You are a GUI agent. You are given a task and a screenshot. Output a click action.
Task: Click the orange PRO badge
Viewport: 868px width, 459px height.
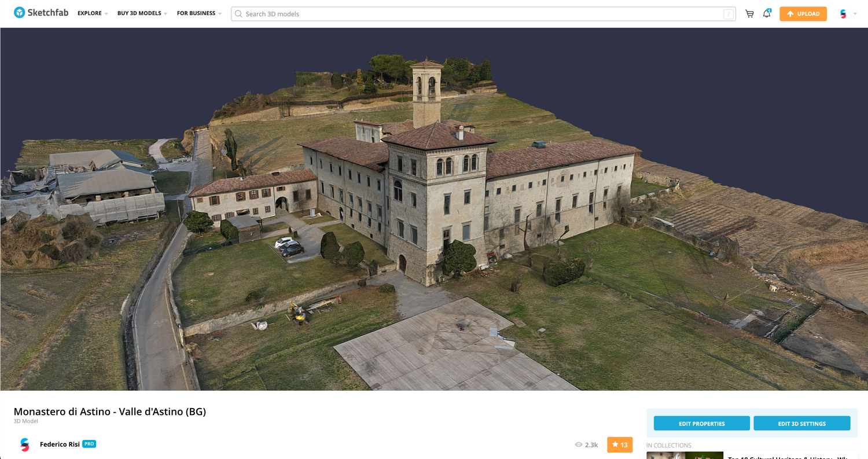(89, 444)
